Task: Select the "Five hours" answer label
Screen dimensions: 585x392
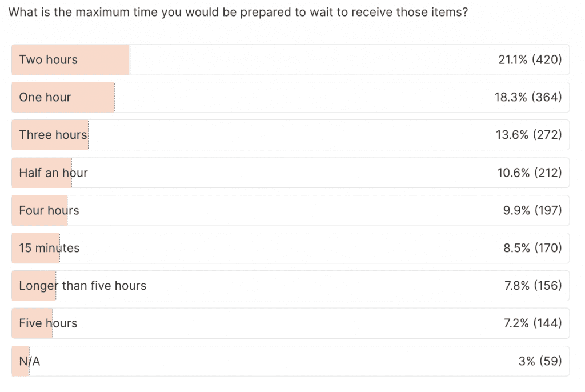Action: click(x=48, y=323)
